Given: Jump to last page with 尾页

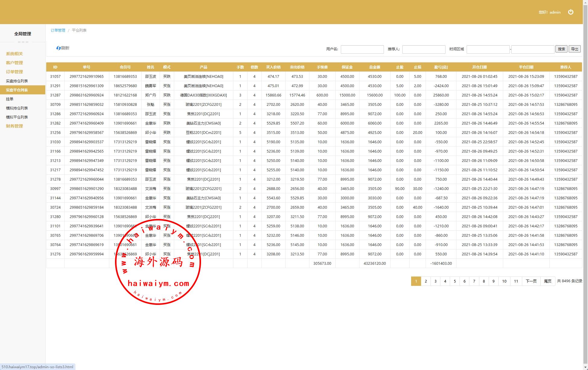Looking at the screenshot, I should click(x=548, y=281).
